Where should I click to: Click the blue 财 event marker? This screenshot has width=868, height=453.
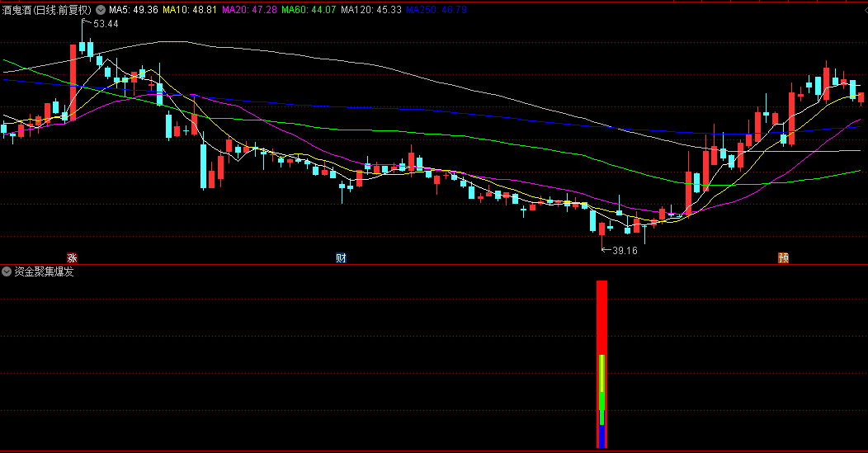(341, 257)
